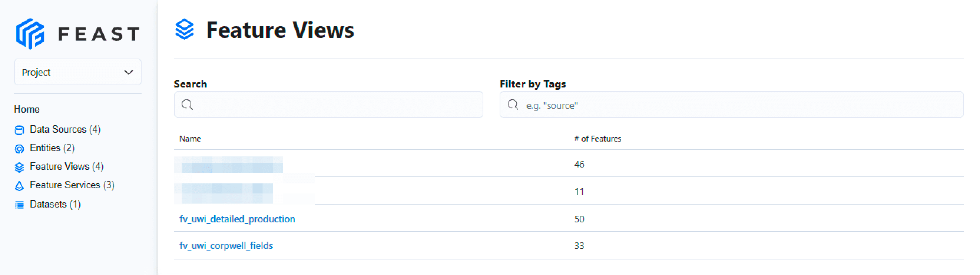The height and width of the screenshot is (275, 980).
Task: Expand Project selector chevron arrow
Action: click(x=129, y=72)
